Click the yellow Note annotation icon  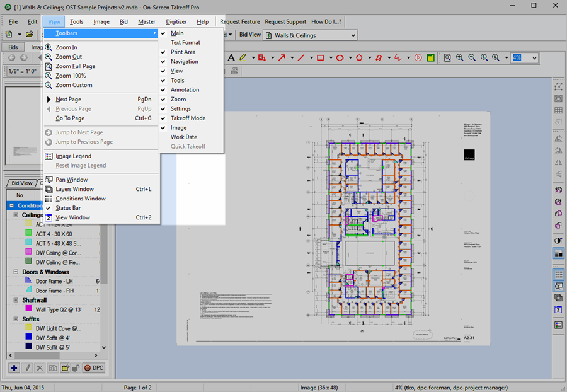click(x=430, y=57)
